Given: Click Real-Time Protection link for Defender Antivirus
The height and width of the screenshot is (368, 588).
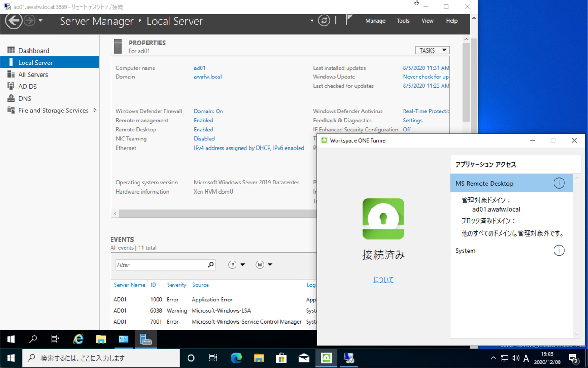Looking at the screenshot, I should [x=426, y=111].
